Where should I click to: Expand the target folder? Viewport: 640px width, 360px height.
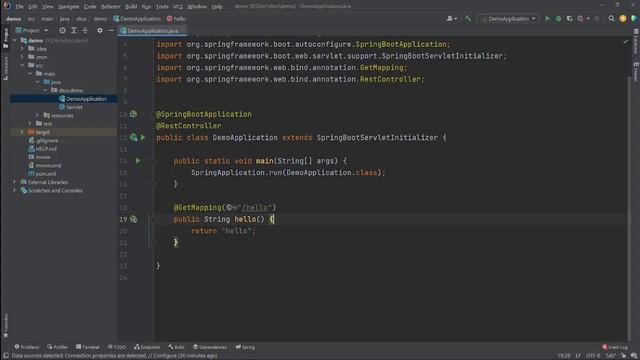[x=22, y=132]
